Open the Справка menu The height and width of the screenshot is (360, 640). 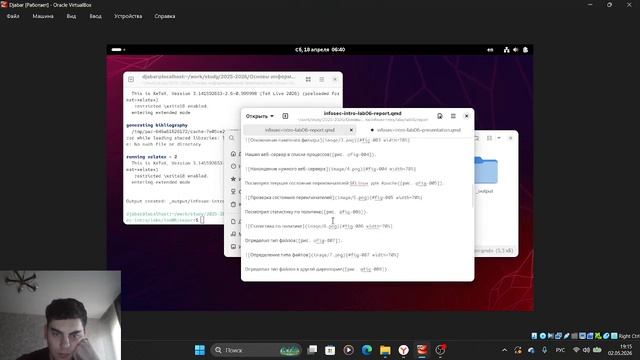[165, 16]
